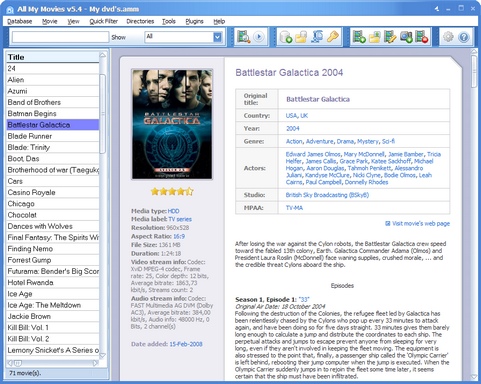Click the 15-Feb-2008 date added link

186,344
